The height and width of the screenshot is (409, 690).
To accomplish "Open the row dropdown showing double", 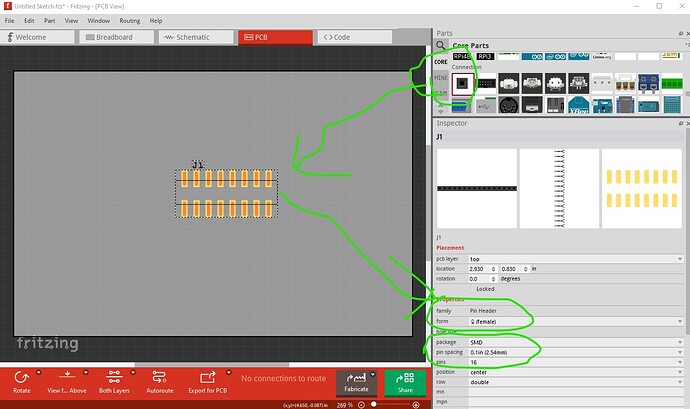I will pos(576,382).
